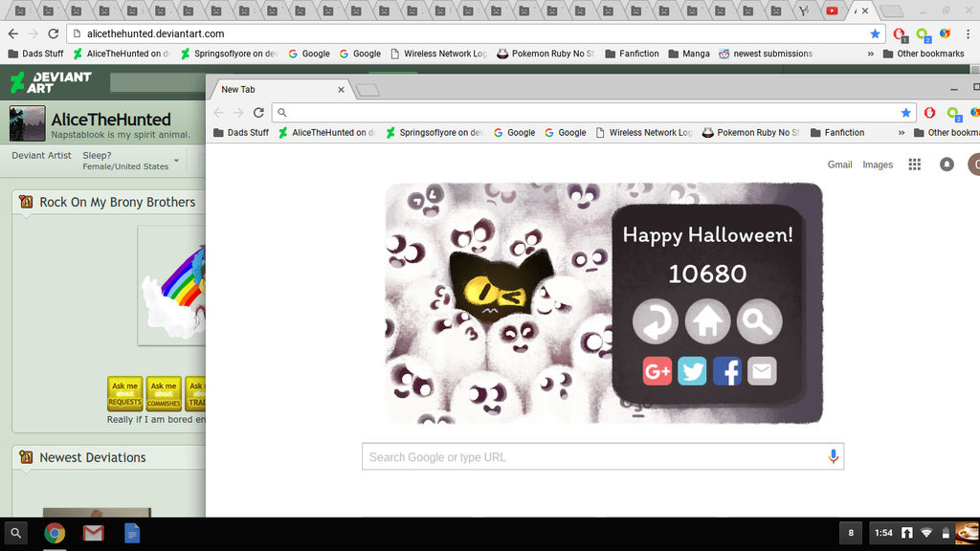
Task: Expand hidden bookmarks chevron in DeviantArt window
Action: 871,54
